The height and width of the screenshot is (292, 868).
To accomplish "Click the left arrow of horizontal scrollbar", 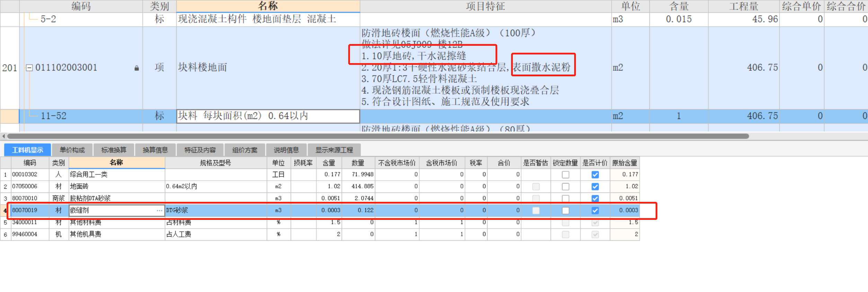I will (x=3, y=136).
